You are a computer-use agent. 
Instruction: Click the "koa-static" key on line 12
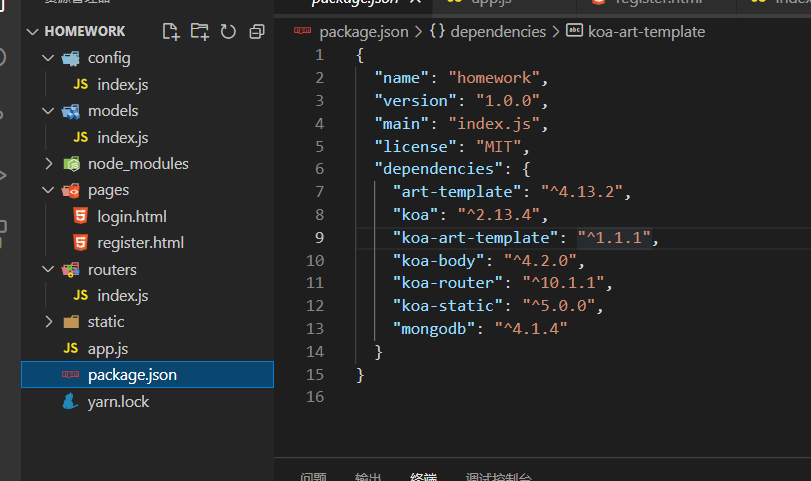447,306
